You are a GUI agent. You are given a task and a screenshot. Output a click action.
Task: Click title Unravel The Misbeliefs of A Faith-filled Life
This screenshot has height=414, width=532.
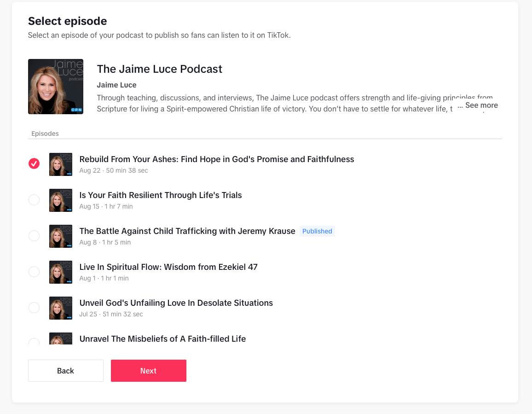[x=162, y=339]
